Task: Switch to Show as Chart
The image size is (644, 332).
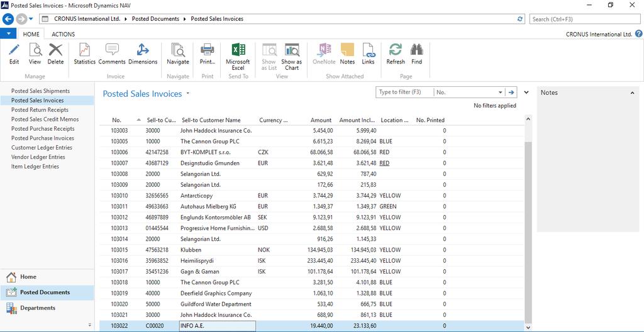Action: [x=292, y=57]
